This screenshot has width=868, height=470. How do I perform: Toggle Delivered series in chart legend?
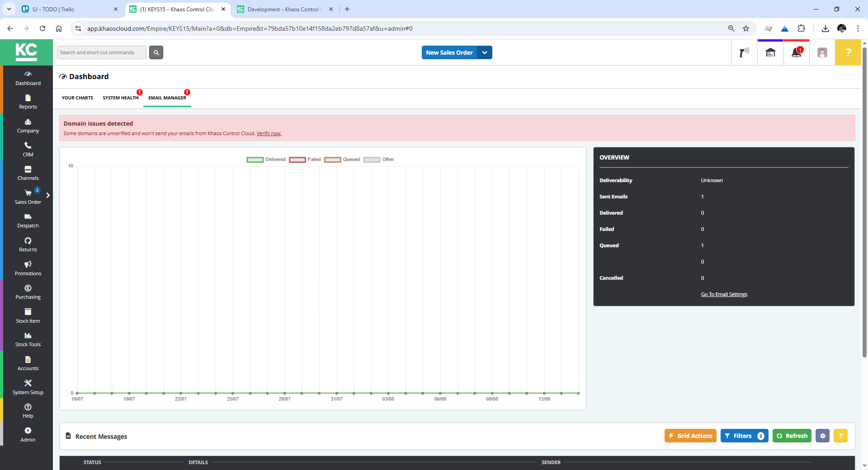point(255,160)
